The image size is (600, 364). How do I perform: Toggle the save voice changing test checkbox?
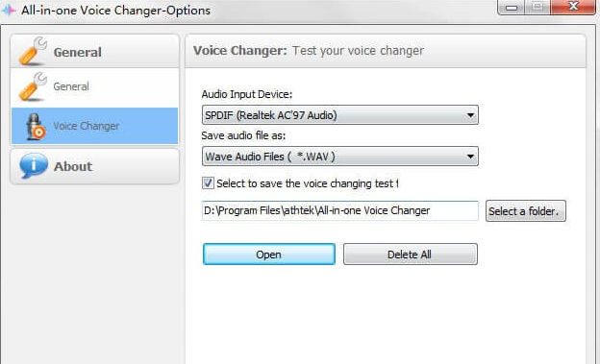click(208, 183)
